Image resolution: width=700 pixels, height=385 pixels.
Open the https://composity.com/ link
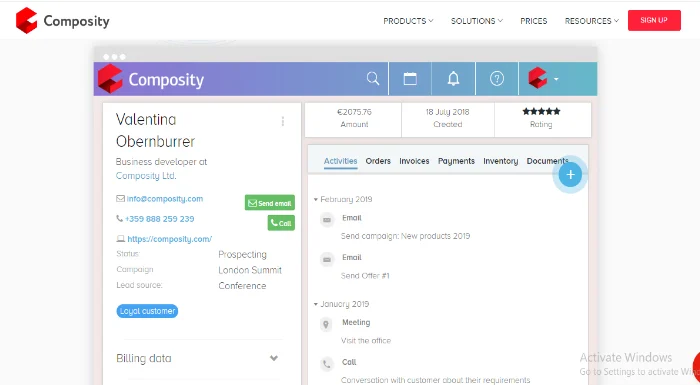[170, 239]
